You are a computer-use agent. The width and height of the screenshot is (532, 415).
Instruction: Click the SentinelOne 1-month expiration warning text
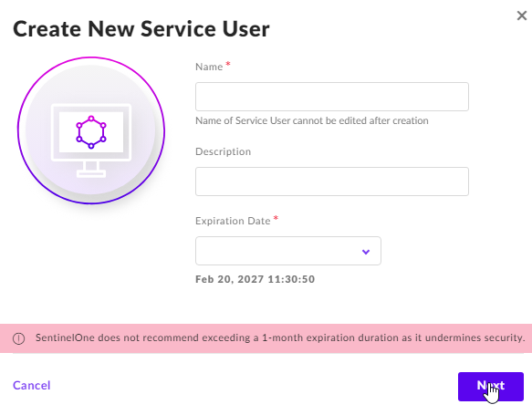(280, 337)
